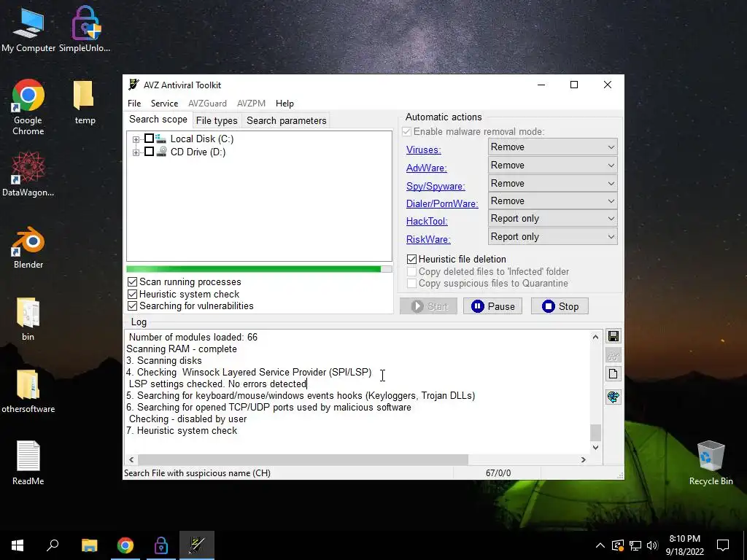747x560 pixels.
Task: Open the Service menu
Action: (x=164, y=104)
